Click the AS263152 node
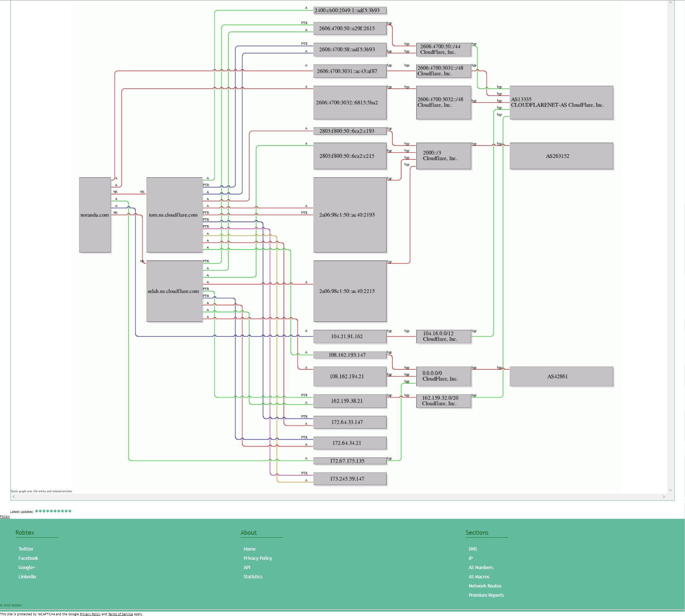This screenshot has width=685, height=616. coord(562,156)
